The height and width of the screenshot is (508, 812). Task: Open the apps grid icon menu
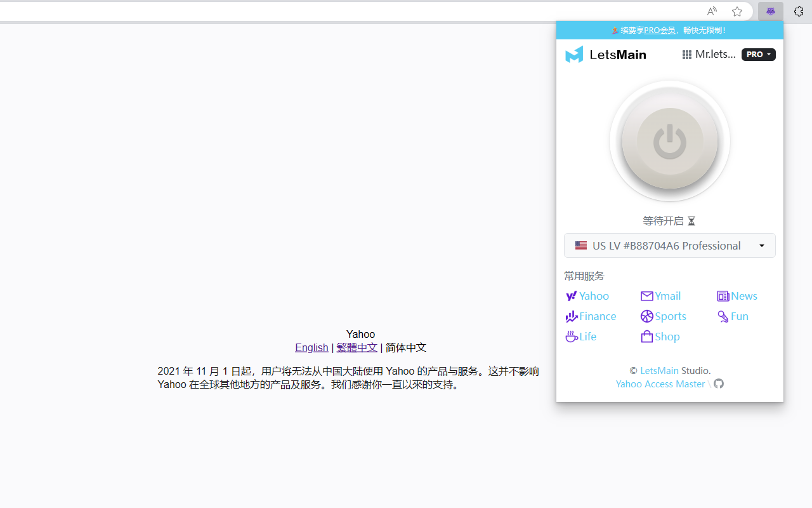click(x=686, y=55)
